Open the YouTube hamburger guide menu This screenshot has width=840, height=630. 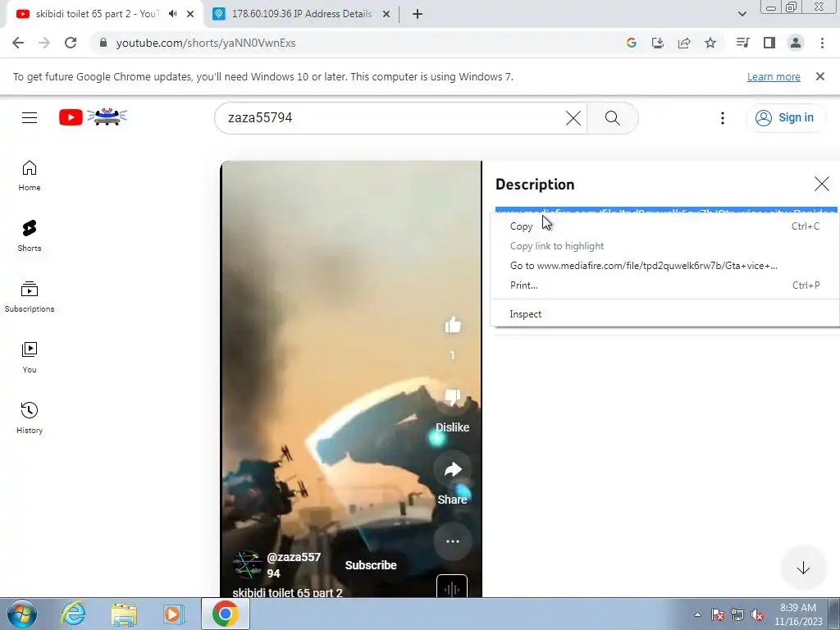click(30, 117)
